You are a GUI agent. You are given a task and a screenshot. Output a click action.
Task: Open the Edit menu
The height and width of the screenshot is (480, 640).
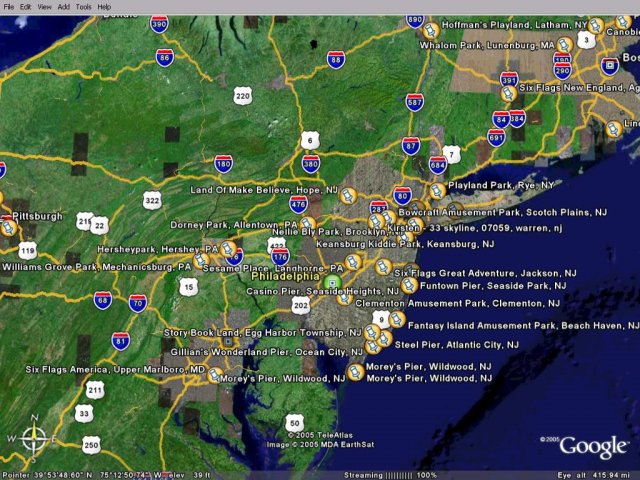coord(26,7)
